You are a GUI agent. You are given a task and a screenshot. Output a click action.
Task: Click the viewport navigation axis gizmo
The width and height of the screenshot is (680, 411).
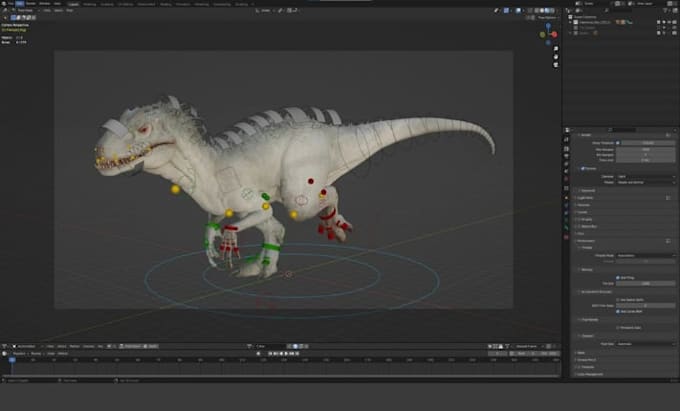(549, 34)
